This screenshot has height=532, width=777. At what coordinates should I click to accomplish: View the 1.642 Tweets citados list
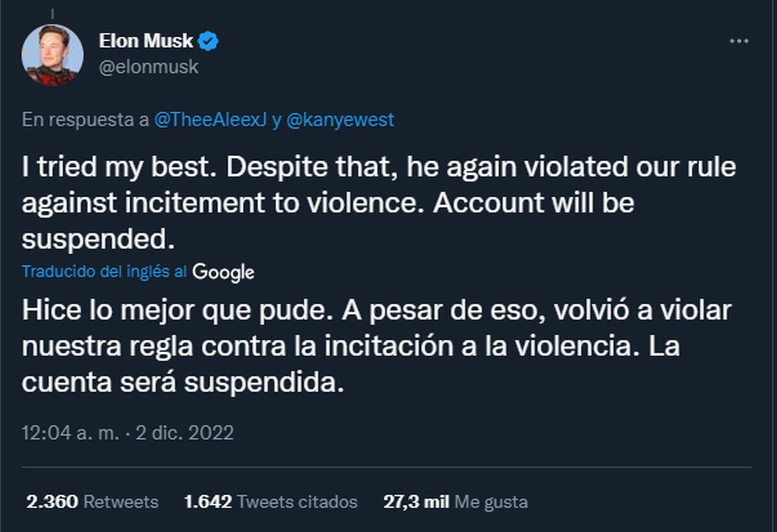click(271, 502)
